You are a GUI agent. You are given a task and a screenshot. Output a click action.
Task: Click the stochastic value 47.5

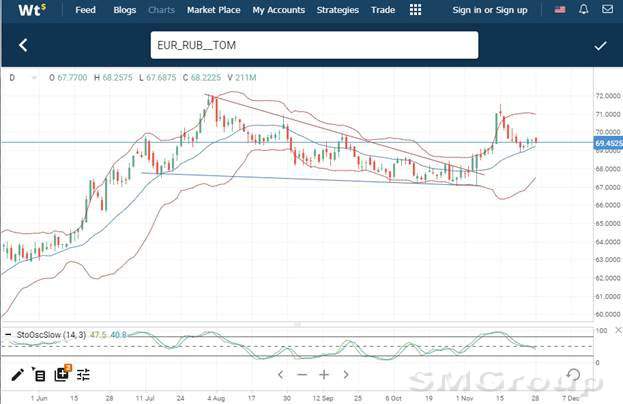(98, 335)
